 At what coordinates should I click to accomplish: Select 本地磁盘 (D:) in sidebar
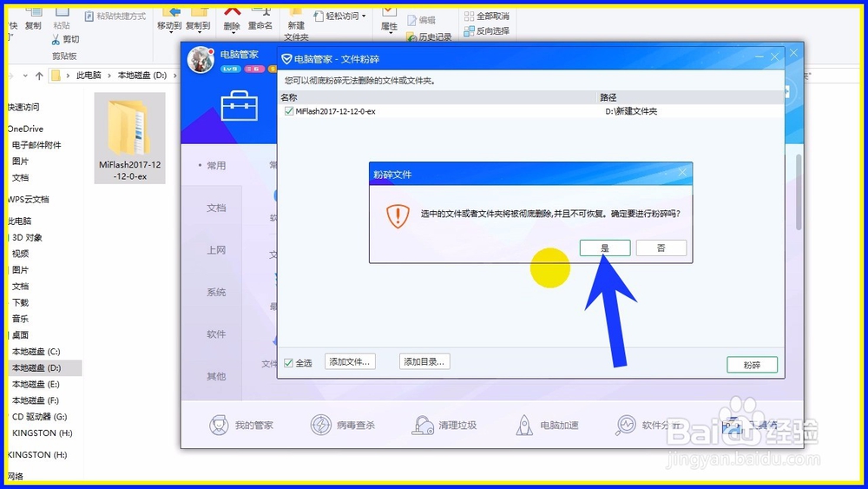[x=36, y=367]
